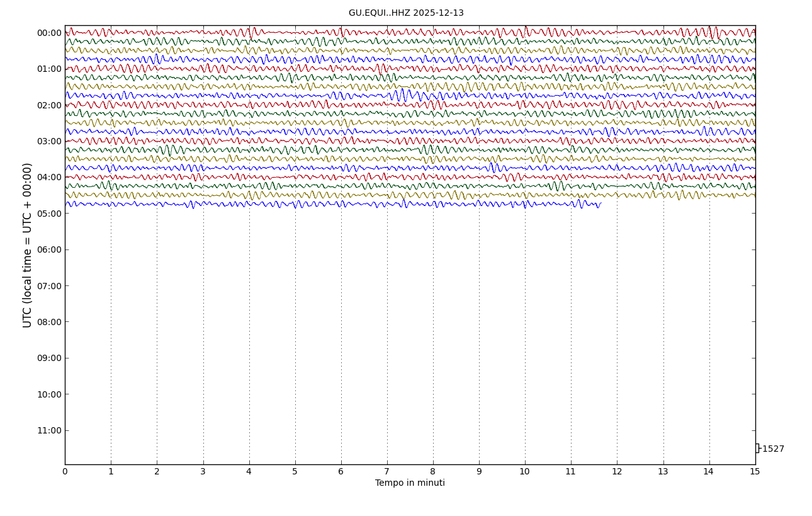
Task: Click the vertical UTC local time axis label
Action: coord(28,245)
